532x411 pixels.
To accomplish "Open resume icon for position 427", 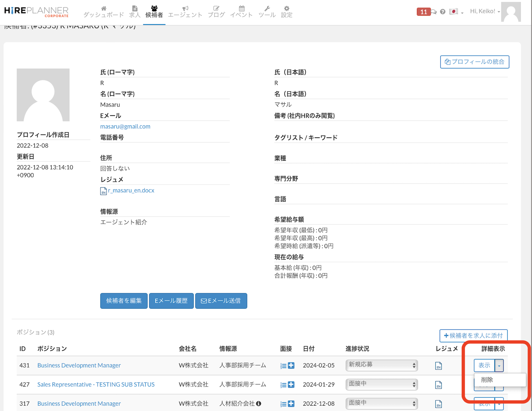I will pyautogui.click(x=439, y=385).
